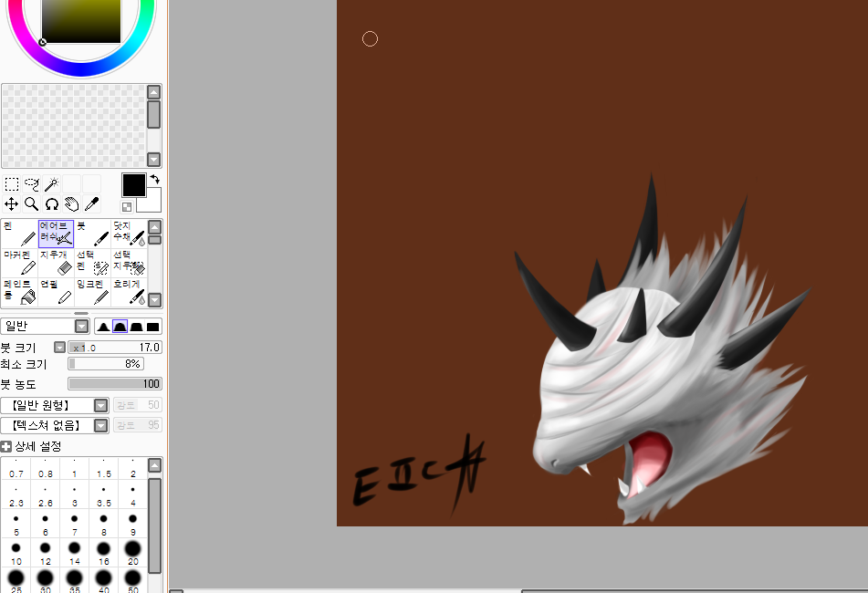Image resolution: width=868 pixels, height=593 pixels.
Task: Click the disabled 강도 95 texture intensity field
Action: point(137,425)
